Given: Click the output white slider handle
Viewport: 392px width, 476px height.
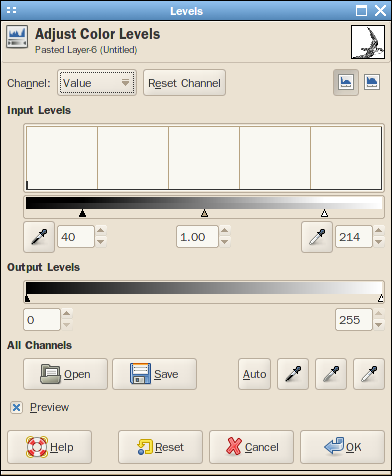Looking at the screenshot, I should (x=381, y=298).
